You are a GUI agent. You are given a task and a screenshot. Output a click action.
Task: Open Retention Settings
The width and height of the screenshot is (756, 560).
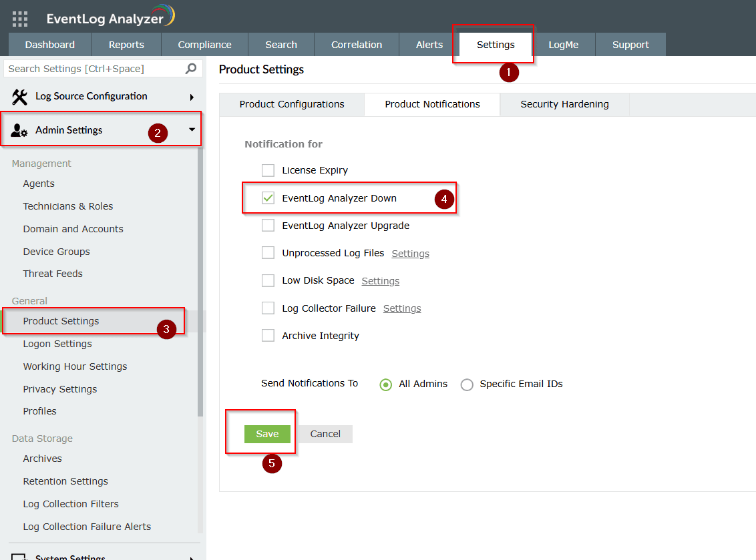coord(65,481)
